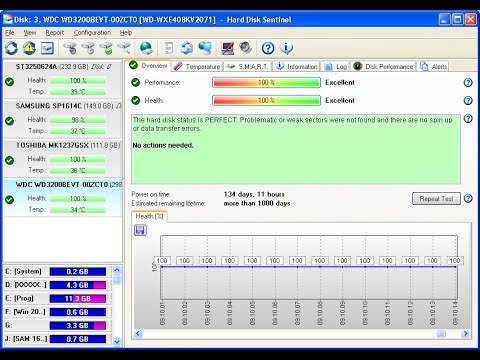Click the F: [Win 20..] partition label
Image resolution: width=480 pixels, height=360 pixels.
(x=25, y=312)
